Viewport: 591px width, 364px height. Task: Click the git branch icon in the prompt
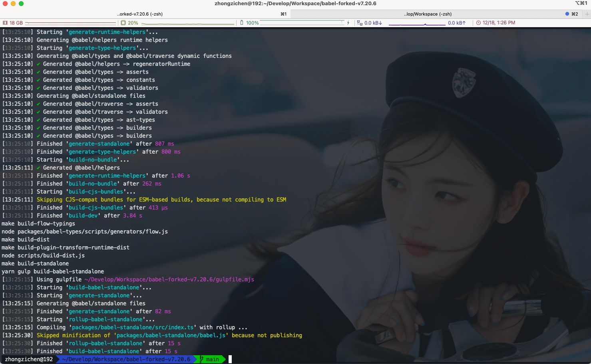point(202,359)
